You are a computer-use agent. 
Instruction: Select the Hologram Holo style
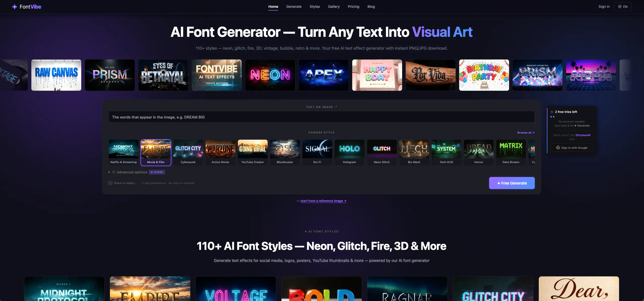(349, 153)
